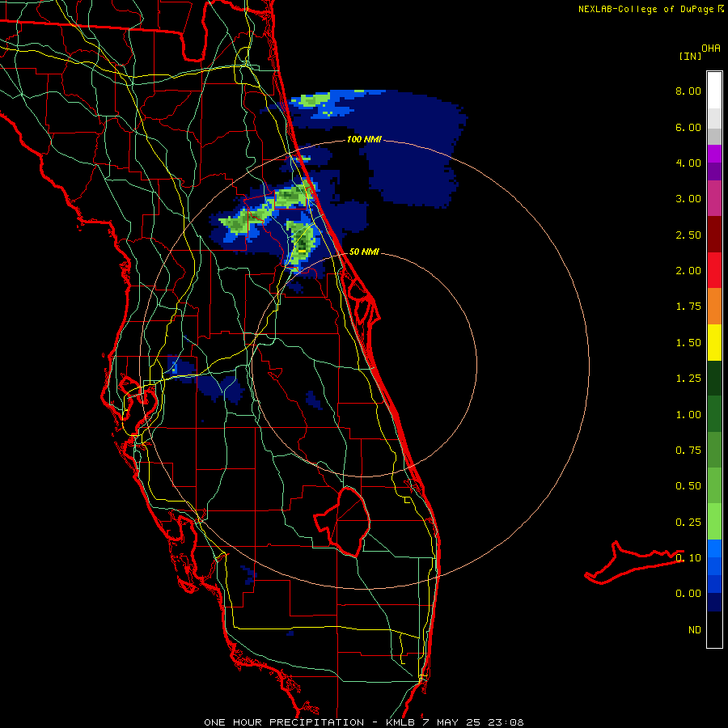728x728 pixels.
Task: Pick the bright red legend swatch
Action: [714, 270]
